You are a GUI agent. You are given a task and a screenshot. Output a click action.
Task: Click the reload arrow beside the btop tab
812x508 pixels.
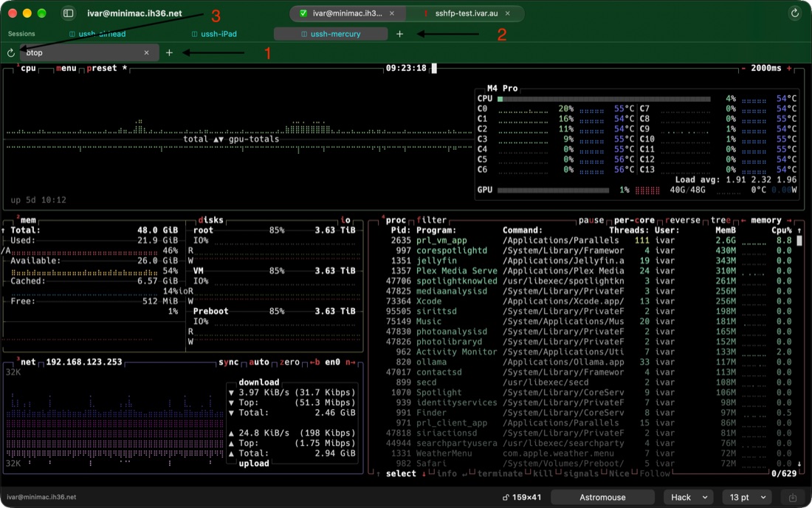pyautogui.click(x=11, y=53)
